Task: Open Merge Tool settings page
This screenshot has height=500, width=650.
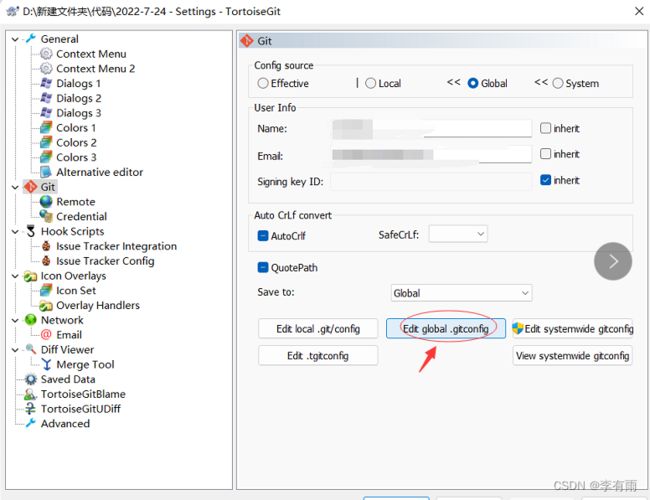Action: point(85,364)
